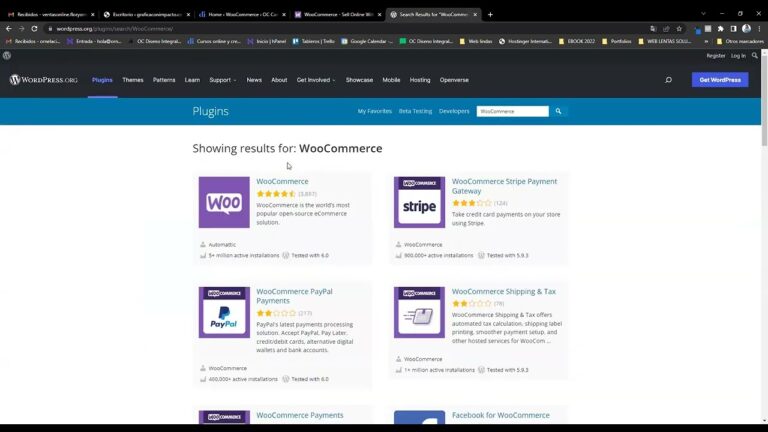Click the star rating of Stripe Payment Gateway
The height and width of the screenshot is (432, 768).
[x=472, y=203]
